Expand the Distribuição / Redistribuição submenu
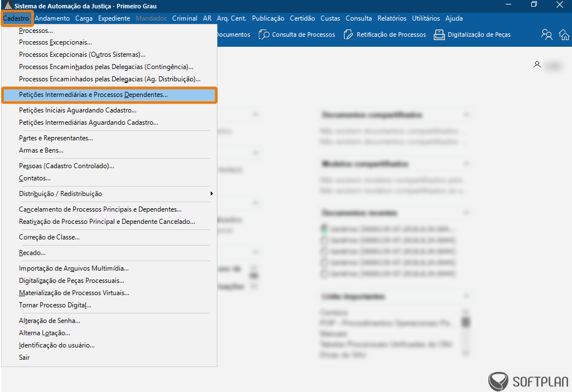Image resolution: width=572 pixels, height=392 pixels. pos(109,194)
